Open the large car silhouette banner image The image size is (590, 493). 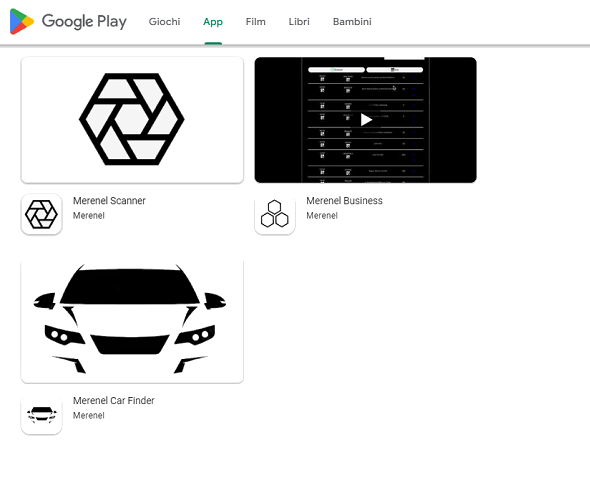pyautogui.click(x=132, y=322)
